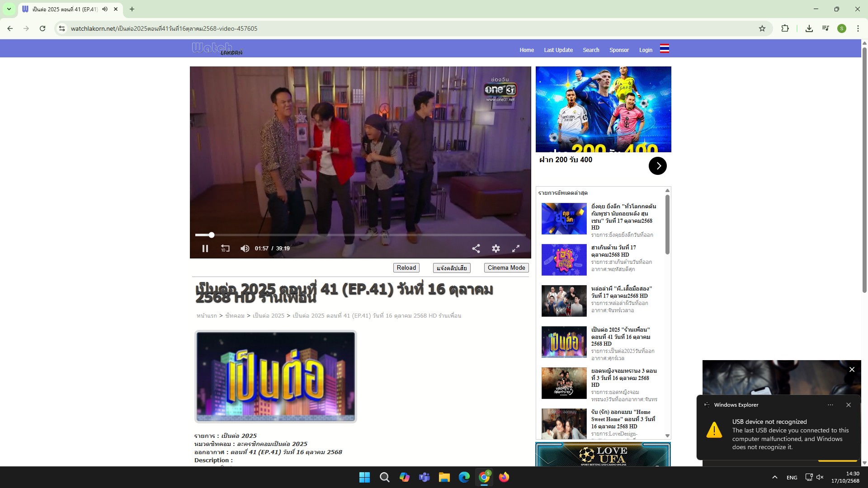
Task: Enter fullscreen video mode
Action: 516,249
